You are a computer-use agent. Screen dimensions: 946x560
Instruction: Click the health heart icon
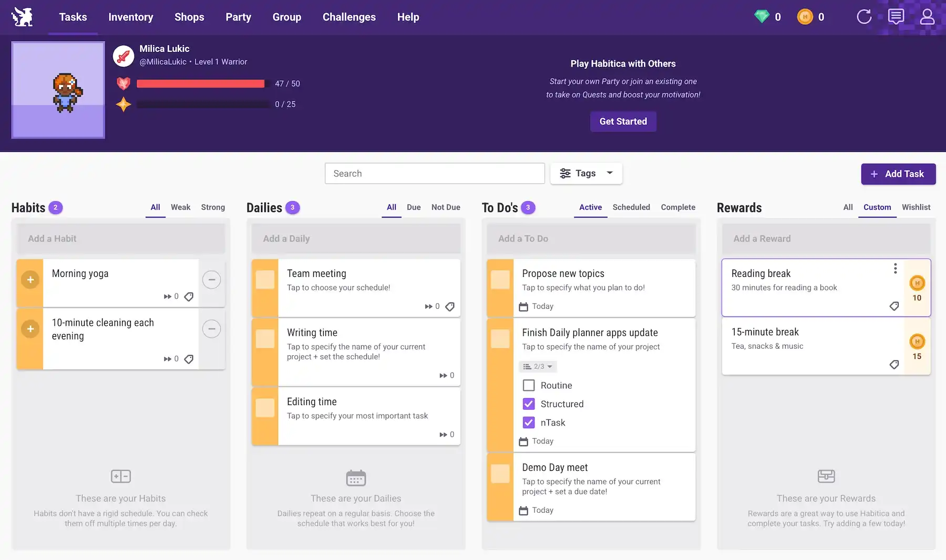(124, 84)
